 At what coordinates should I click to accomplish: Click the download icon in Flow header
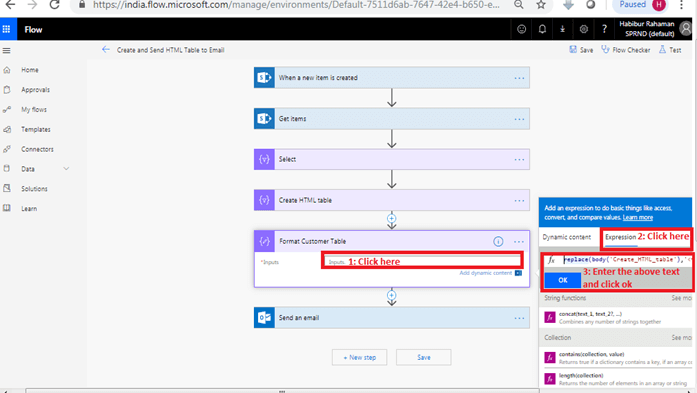click(x=562, y=29)
